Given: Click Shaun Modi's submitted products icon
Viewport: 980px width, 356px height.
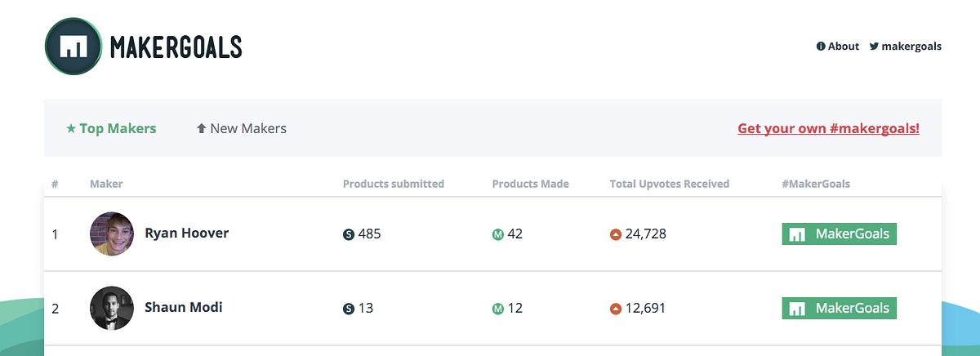Looking at the screenshot, I should tap(349, 309).
